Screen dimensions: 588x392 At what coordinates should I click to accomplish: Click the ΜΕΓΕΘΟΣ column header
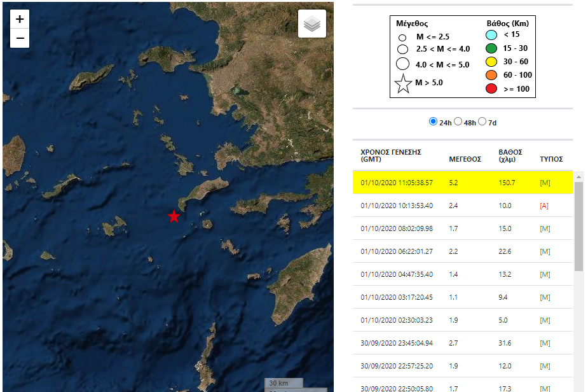tap(463, 159)
